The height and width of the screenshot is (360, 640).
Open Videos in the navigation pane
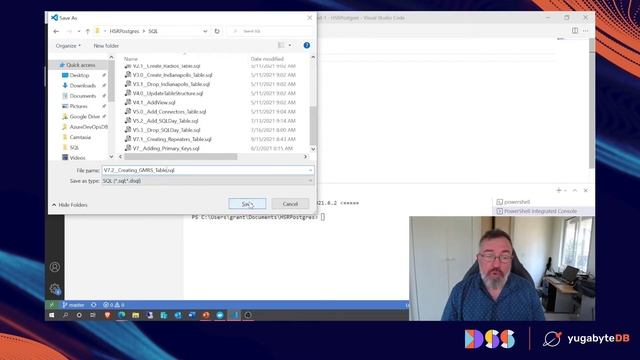point(77,158)
